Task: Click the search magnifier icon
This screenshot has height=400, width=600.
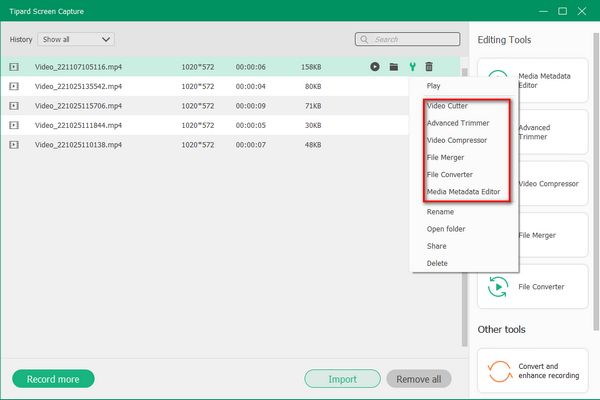Action: coord(364,39)
